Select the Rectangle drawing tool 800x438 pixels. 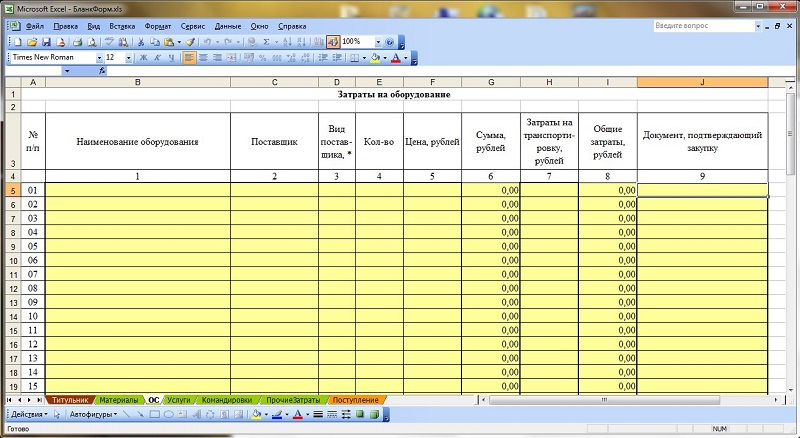[x=155, y=414]
